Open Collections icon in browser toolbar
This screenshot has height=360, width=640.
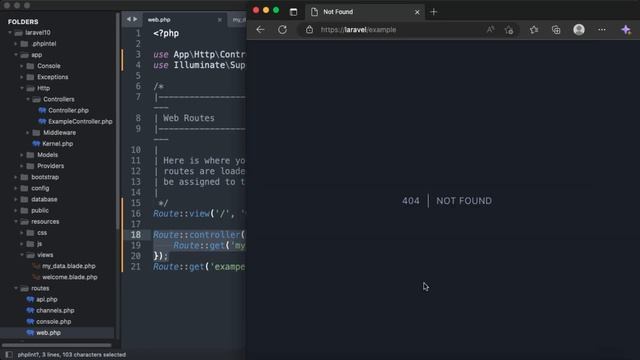[x=556, y=30]
